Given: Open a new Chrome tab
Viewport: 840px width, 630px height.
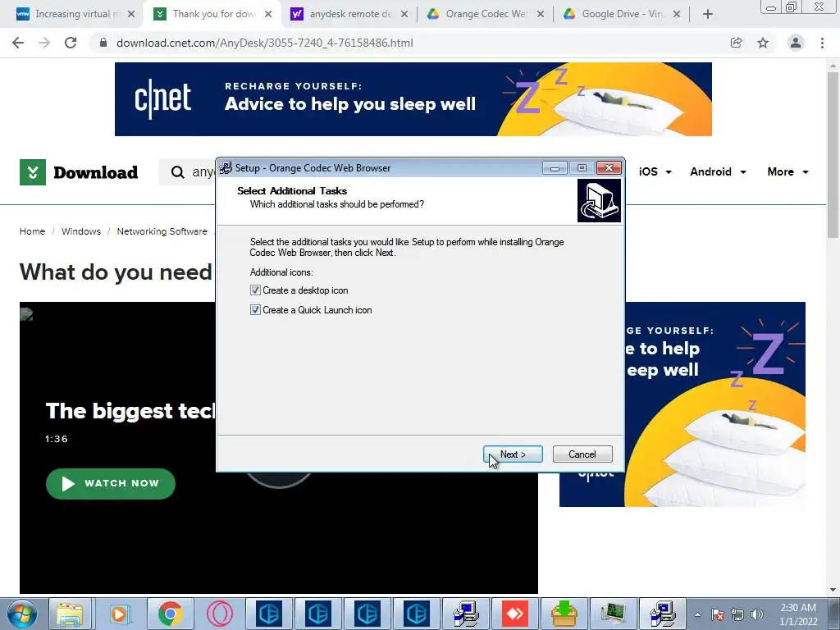Looking at the screenshot, I should click(x=708, y=14).
